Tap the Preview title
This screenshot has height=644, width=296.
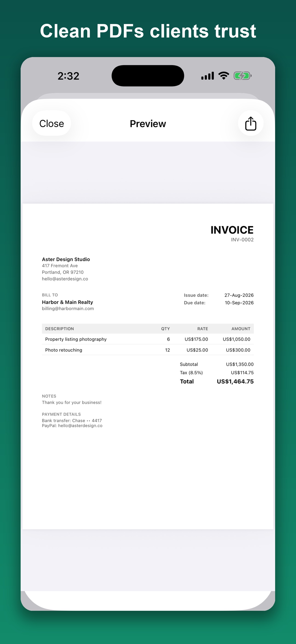click(x=148, y=124)
